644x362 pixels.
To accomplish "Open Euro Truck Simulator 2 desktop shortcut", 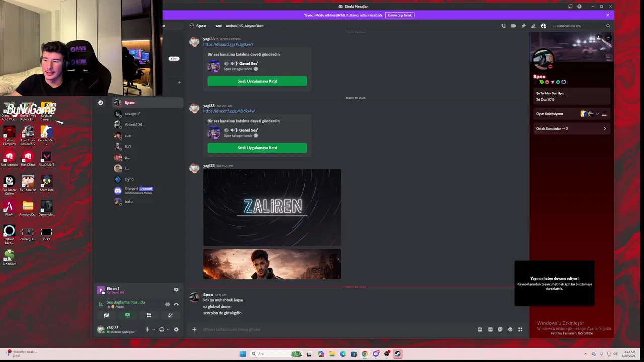I will click(28, 134).
